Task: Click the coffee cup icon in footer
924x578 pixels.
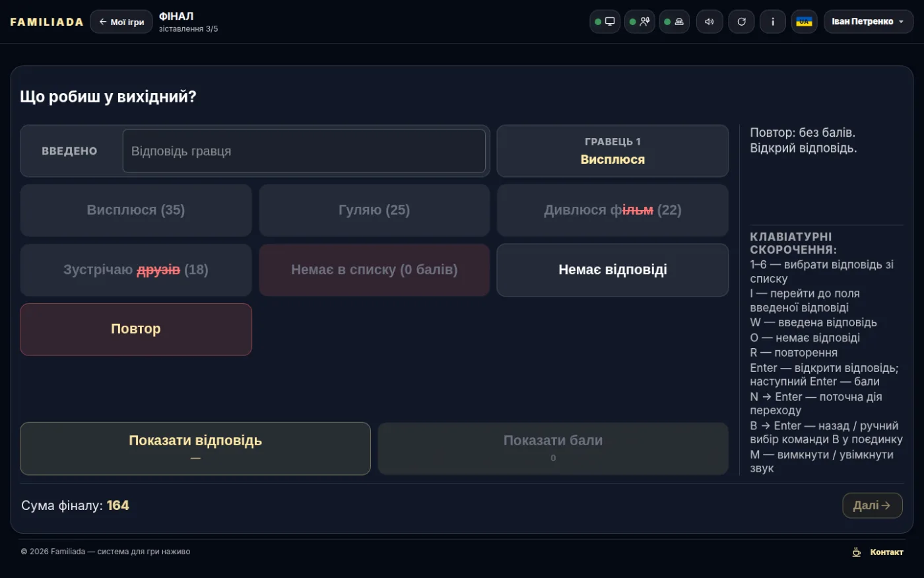Action: point(857,552)
